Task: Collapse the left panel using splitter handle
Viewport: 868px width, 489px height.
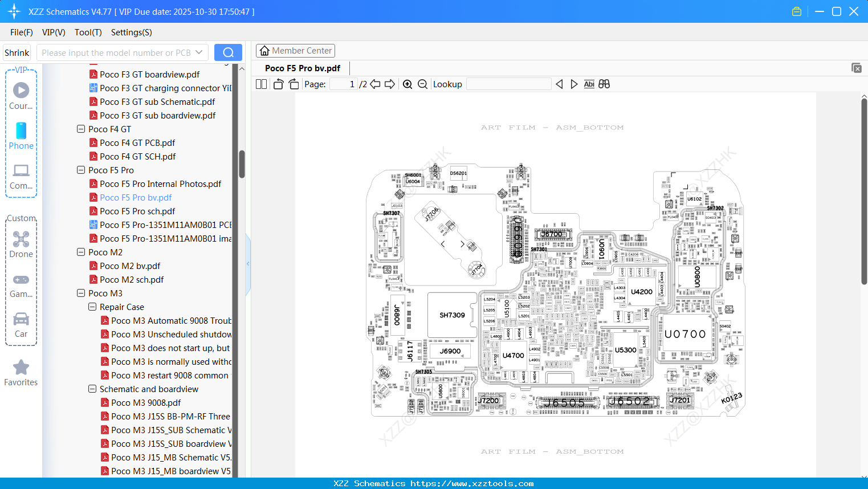Action: tap(248, 264)
